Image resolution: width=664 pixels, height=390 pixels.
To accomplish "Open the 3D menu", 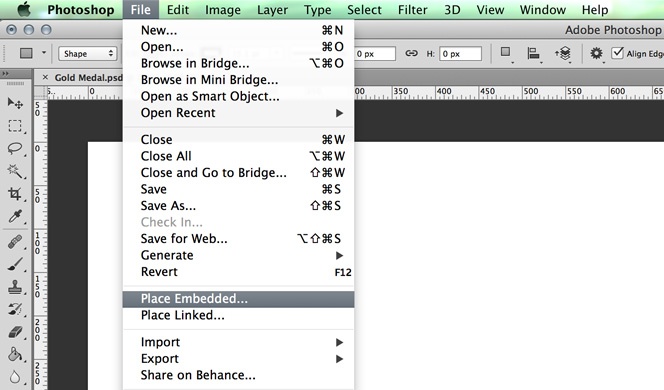I will (x=452, y=9).
